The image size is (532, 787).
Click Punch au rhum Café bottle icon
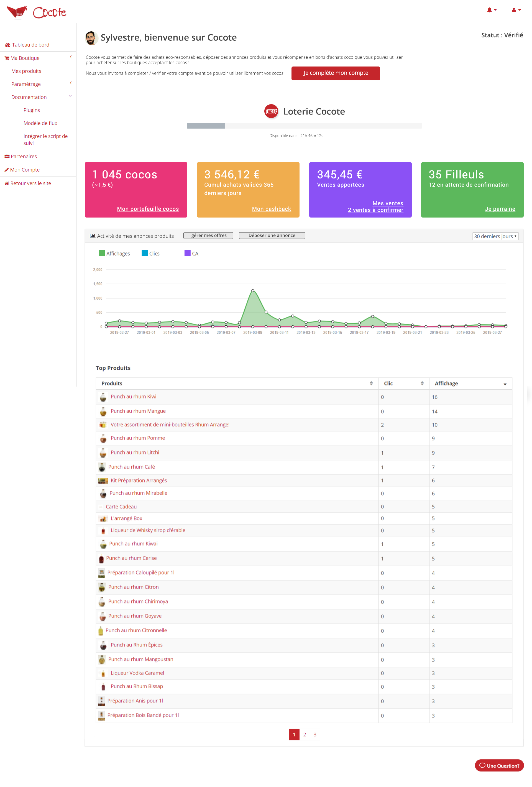(102, 467)
